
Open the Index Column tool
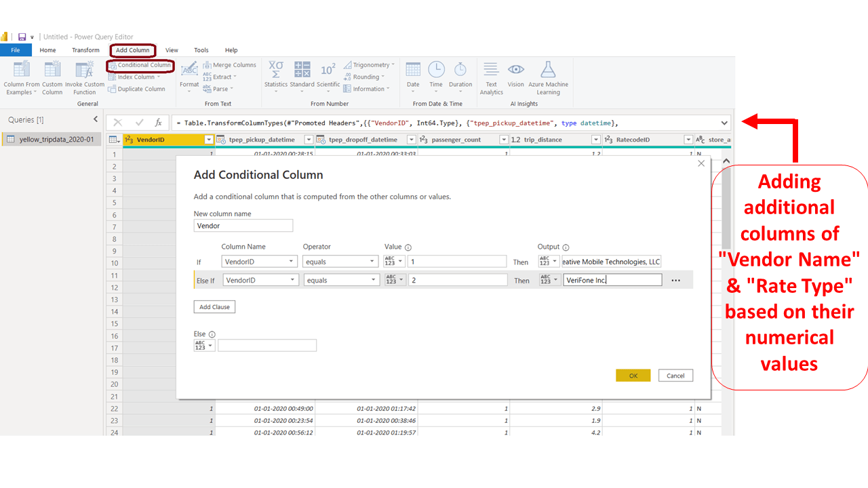136,77
